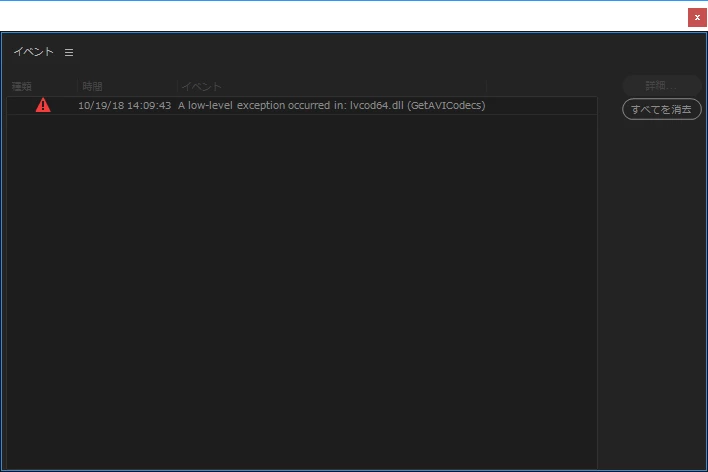Click the red warning triangle icon
The width and height of the screenshot is (708, 472).
[43, 105]
